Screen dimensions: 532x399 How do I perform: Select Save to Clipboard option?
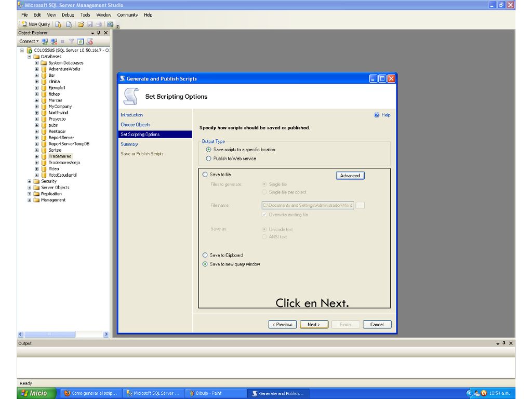(x=205, y=255)
